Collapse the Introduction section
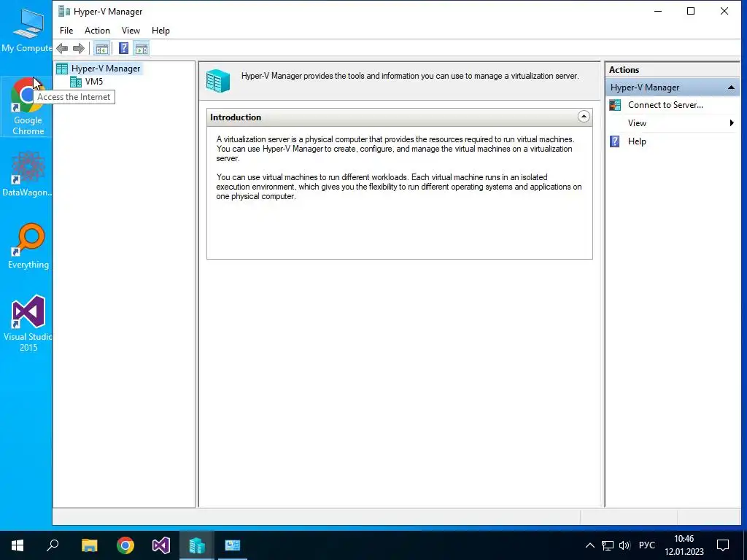 click(584, 117)
